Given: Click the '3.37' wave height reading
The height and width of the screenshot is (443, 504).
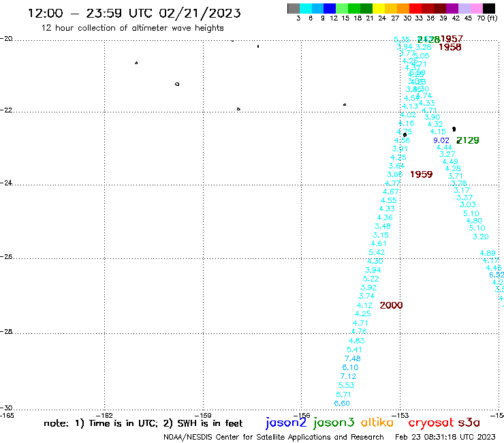Looking at the screenshot, I should (464, 198).
